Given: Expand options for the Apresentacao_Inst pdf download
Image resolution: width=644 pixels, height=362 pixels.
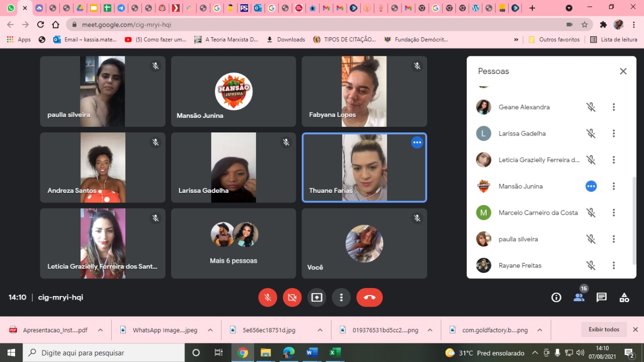Looking at the screenshot, I should (x=100, y=330).
